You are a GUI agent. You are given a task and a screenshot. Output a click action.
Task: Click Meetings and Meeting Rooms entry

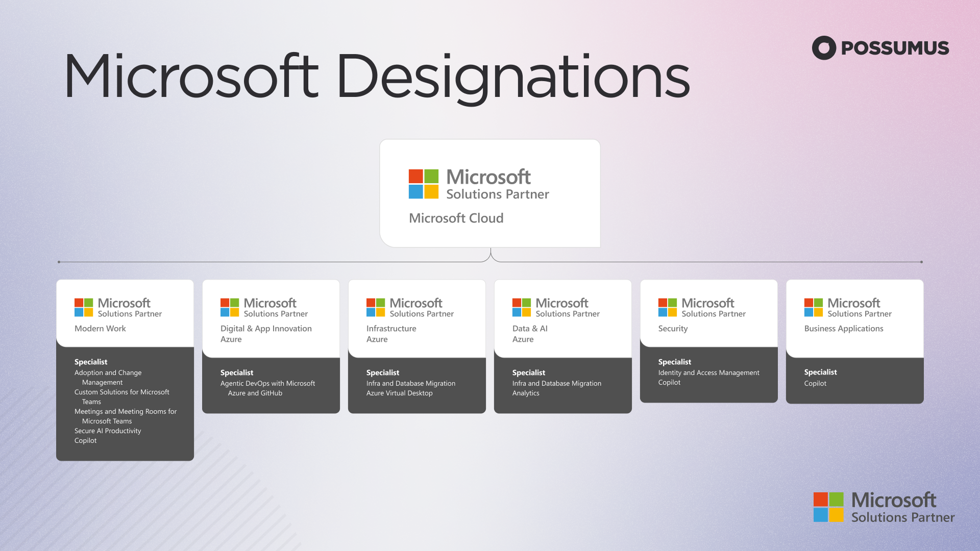tap(126, 416)
